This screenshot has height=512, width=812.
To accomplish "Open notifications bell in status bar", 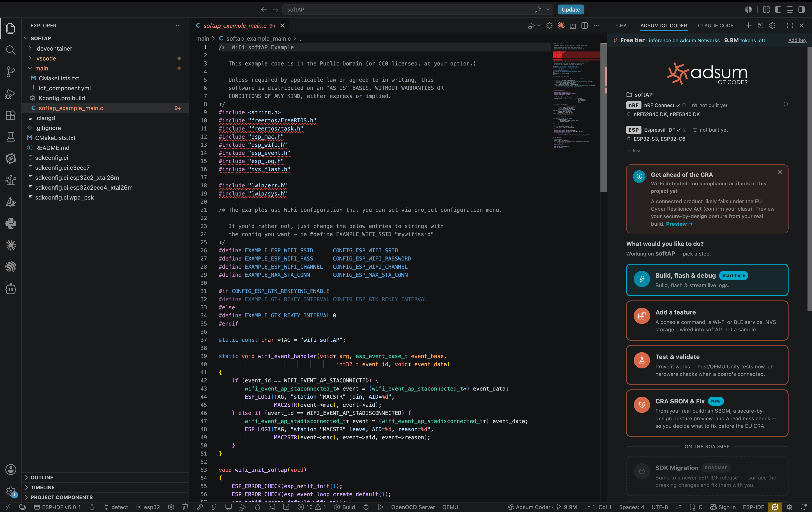I will pyautogui.click(x=804, y=507).
